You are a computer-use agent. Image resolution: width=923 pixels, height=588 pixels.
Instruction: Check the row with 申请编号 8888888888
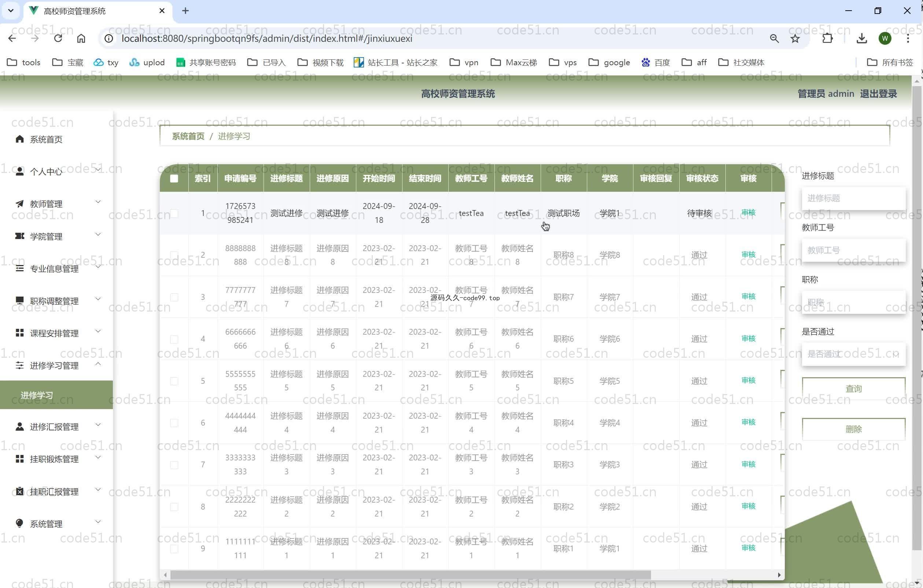pos(174,255)
